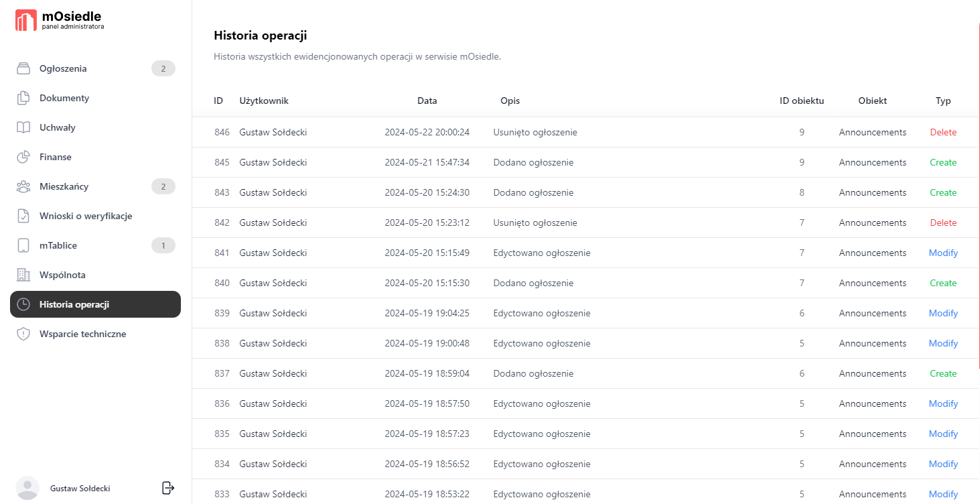Viewport: 980px width, 504px height.
Task: Select Historia operacji in the sidebar
Action: point(95,304)
